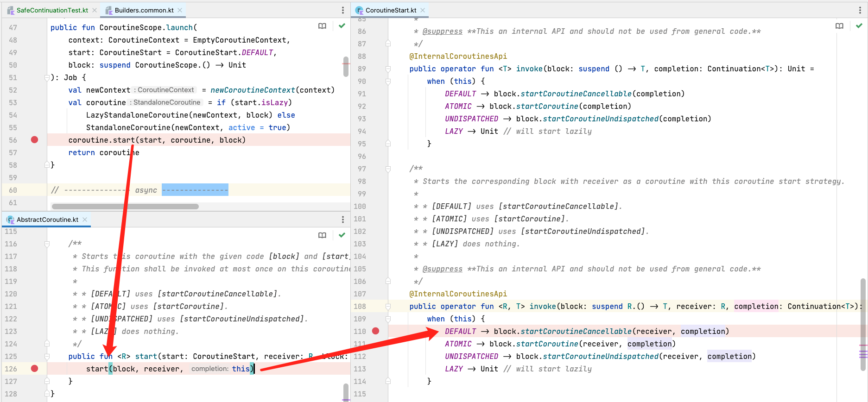Screen dimensions: 868x402
Task: Click startCoroutineUndispatched call on line 93
Action: (x=601, y=119)
